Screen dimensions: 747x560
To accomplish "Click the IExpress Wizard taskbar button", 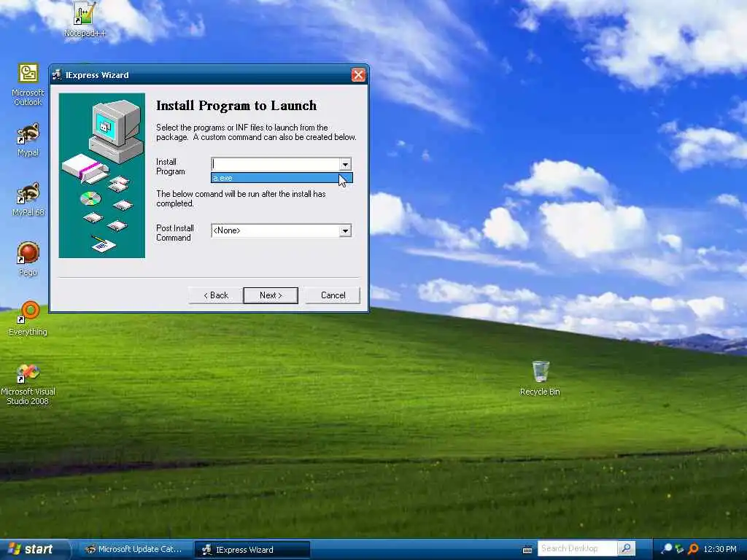I will pos(252,550).
